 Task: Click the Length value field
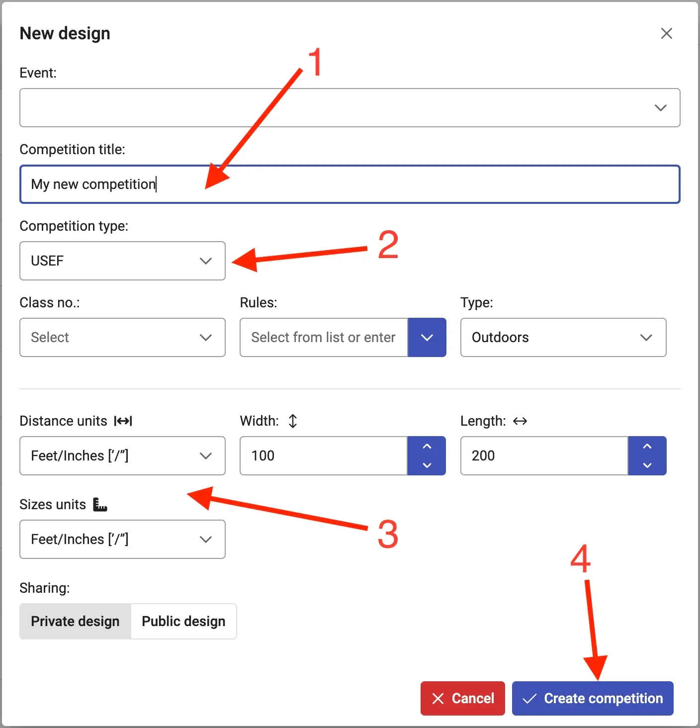544,456
